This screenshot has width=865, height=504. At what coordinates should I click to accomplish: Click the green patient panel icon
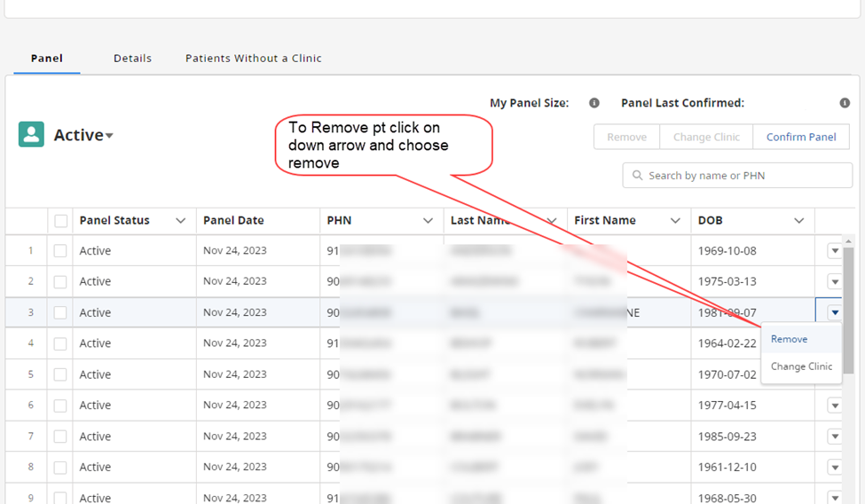click(32, 135)
